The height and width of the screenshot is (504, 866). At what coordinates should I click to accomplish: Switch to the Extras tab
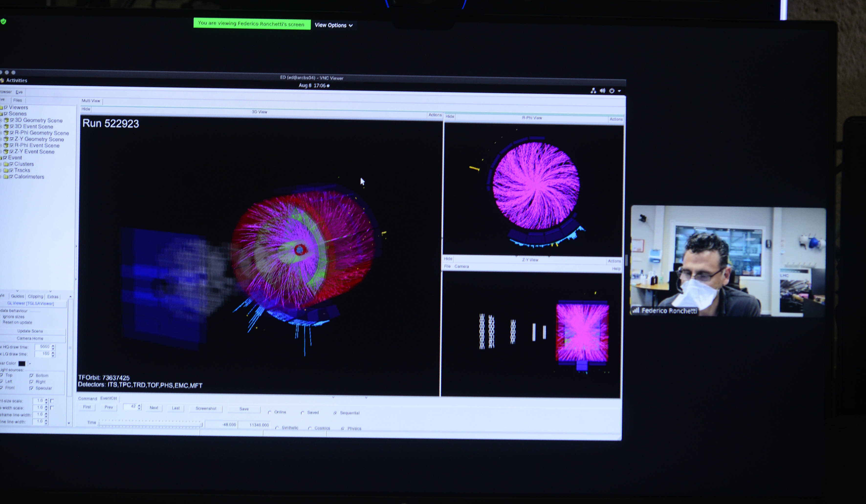(53, 297)
